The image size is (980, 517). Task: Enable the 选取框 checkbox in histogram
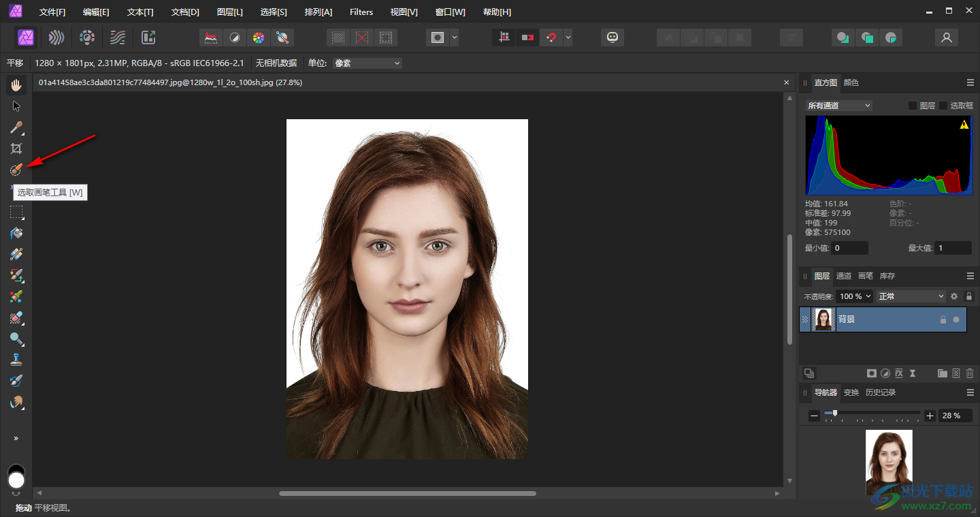tap(943, 106)
